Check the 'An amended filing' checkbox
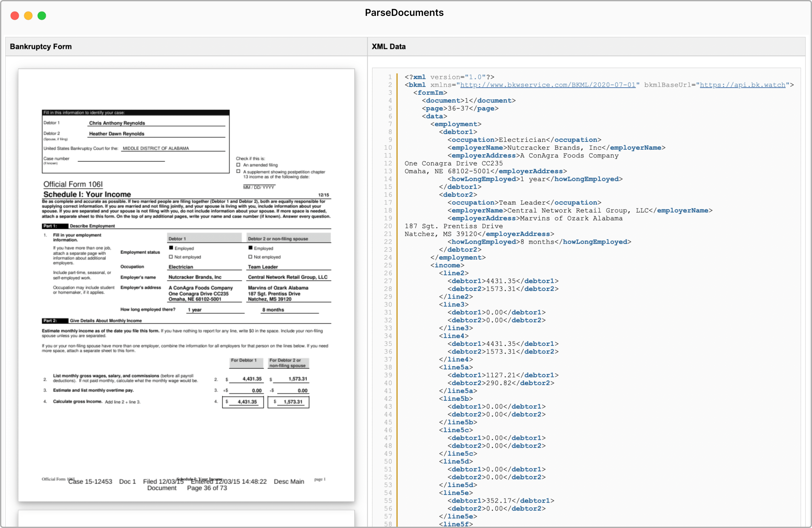 (238, 165)
